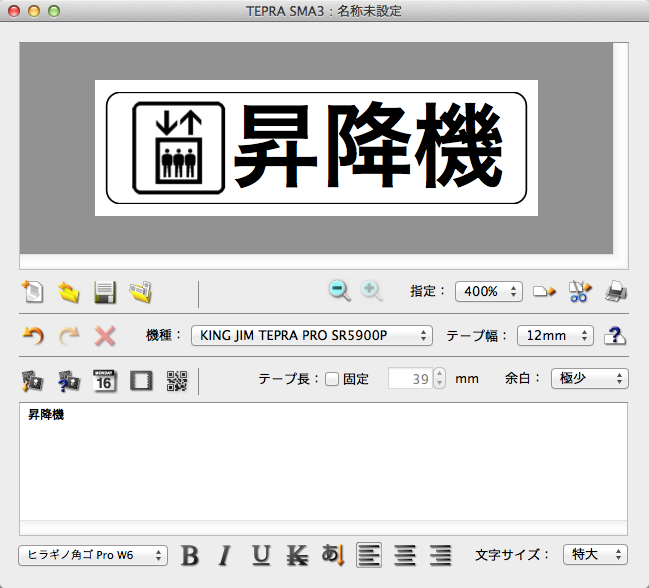This screenshot has width=649, height=588.
Task: Open the 特大 text size dropdown
Action: 595,554
